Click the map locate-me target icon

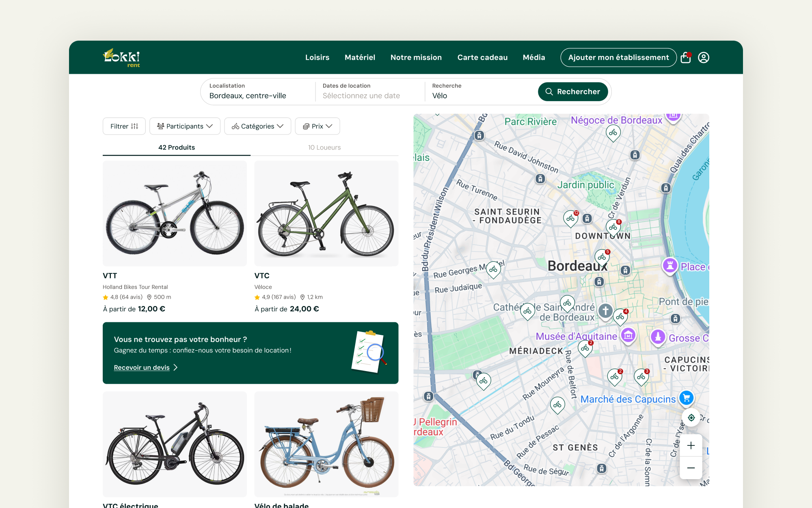(691, 418)
